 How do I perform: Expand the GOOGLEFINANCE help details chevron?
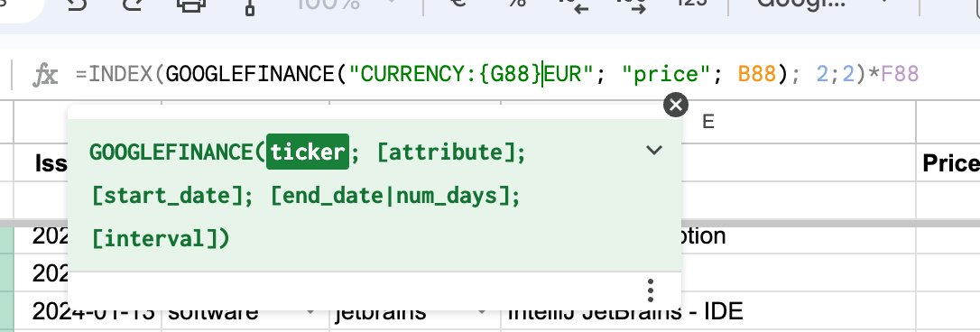[653, 150]
